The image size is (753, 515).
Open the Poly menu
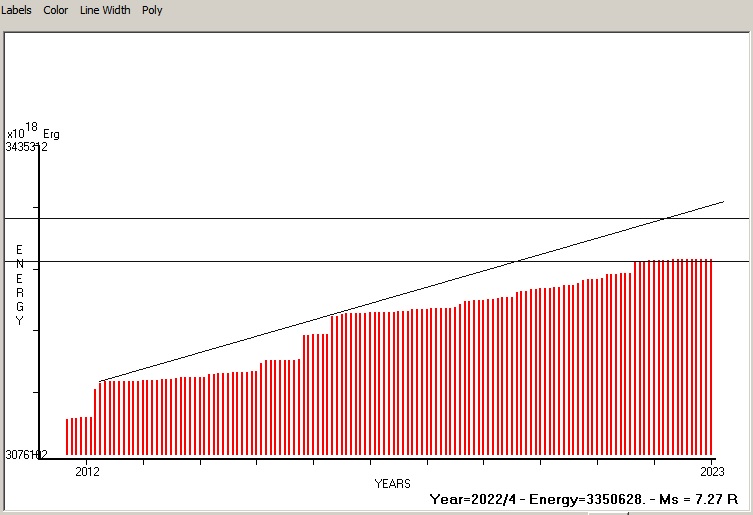(152, 10)
